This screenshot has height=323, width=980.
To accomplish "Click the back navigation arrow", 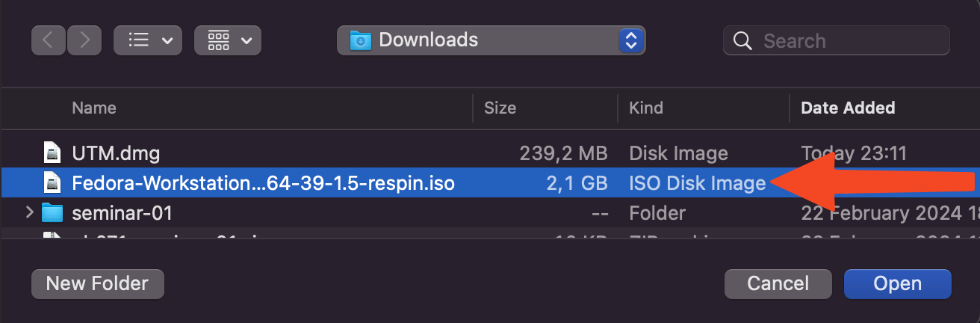I will 48,40.
